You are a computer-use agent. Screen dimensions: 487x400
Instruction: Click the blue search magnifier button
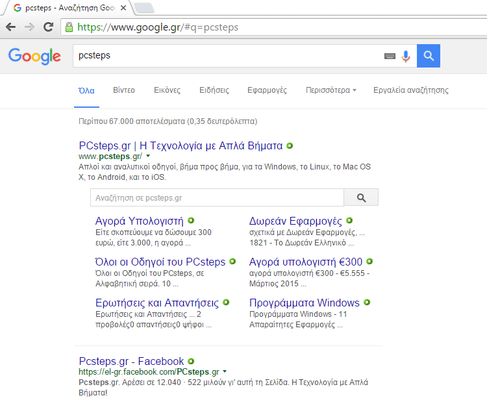coord(428,56)
